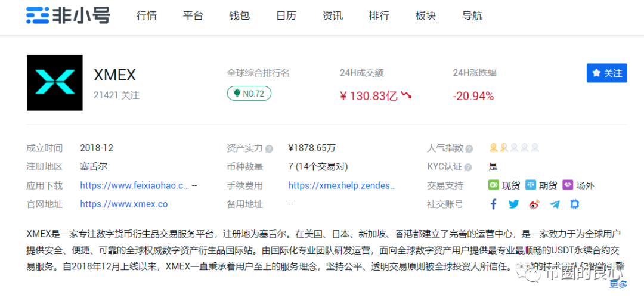Click the 全球综合排行名 label

(258, 73)
